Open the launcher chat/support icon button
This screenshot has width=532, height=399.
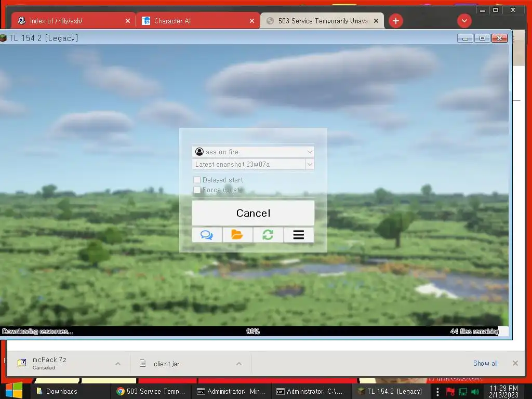click(207, 235)
